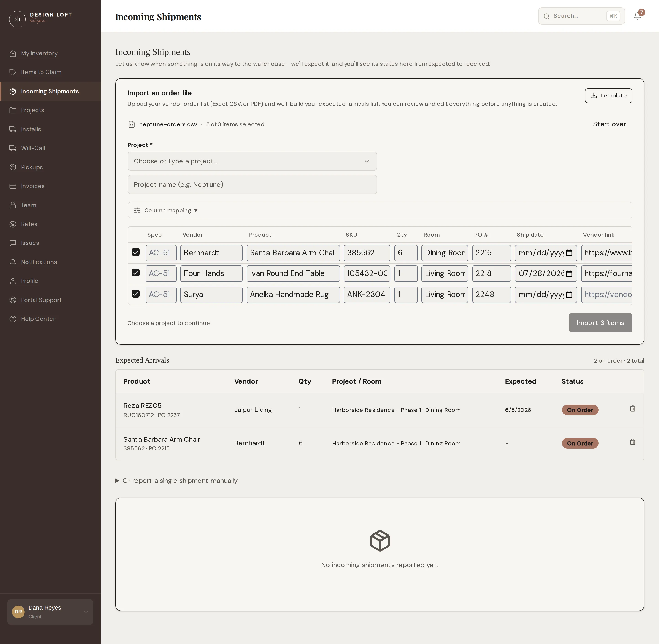
Task: Click the Installs truck icon
Action: tap(13, 129)
